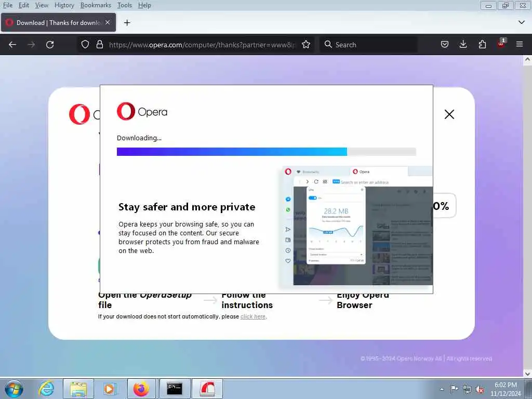Reload the current page

point(50,45)
